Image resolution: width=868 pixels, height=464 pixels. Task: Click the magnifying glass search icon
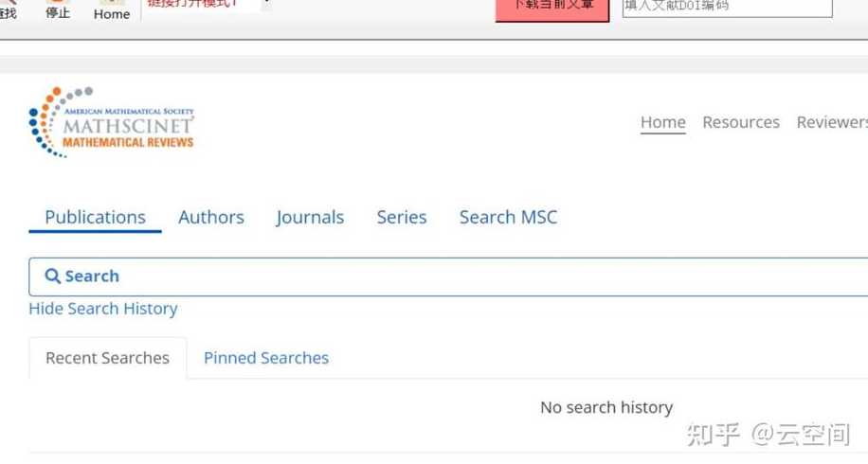click(52, 276)
